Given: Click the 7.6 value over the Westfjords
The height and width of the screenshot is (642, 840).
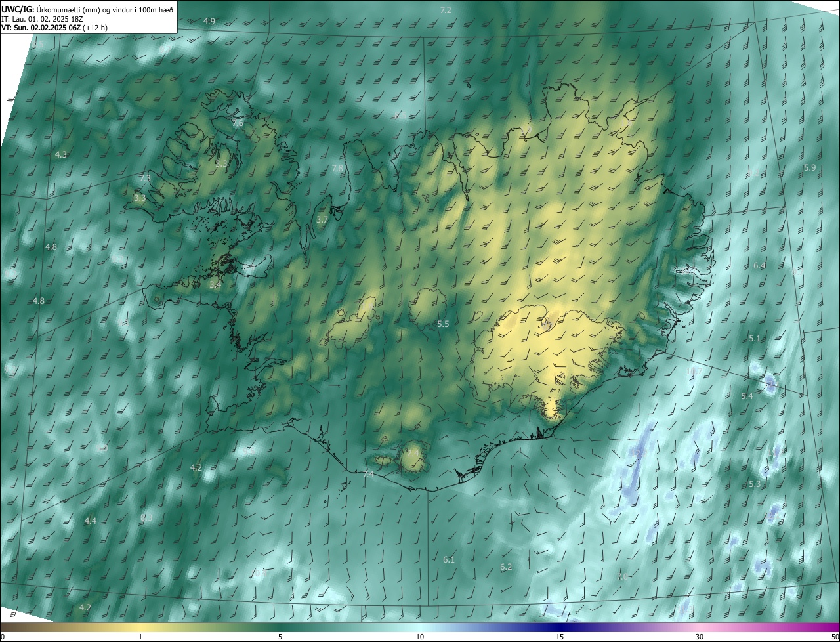Looking at the screenshot, I should (238, 123).
